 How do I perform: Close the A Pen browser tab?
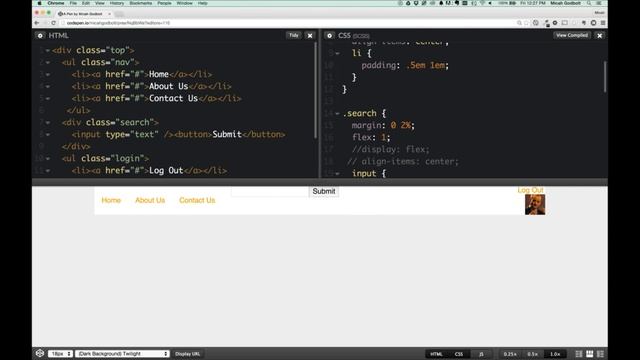(x=109, y=14)
